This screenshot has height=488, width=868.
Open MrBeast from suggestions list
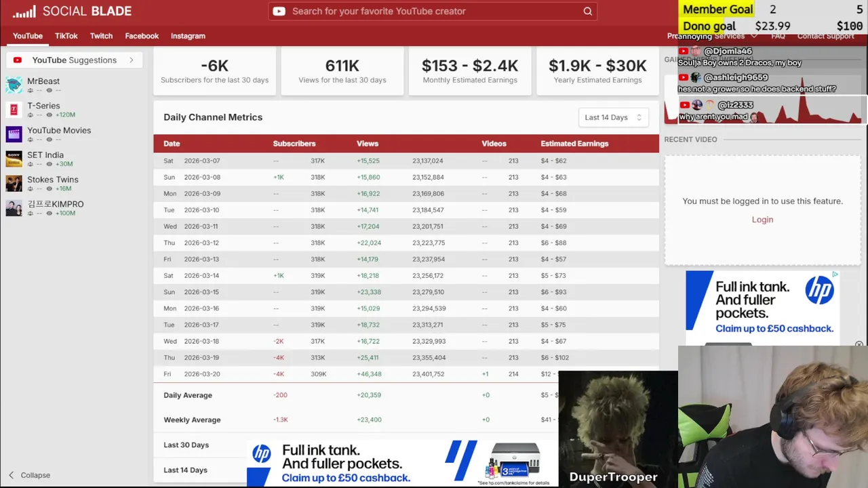43,81
